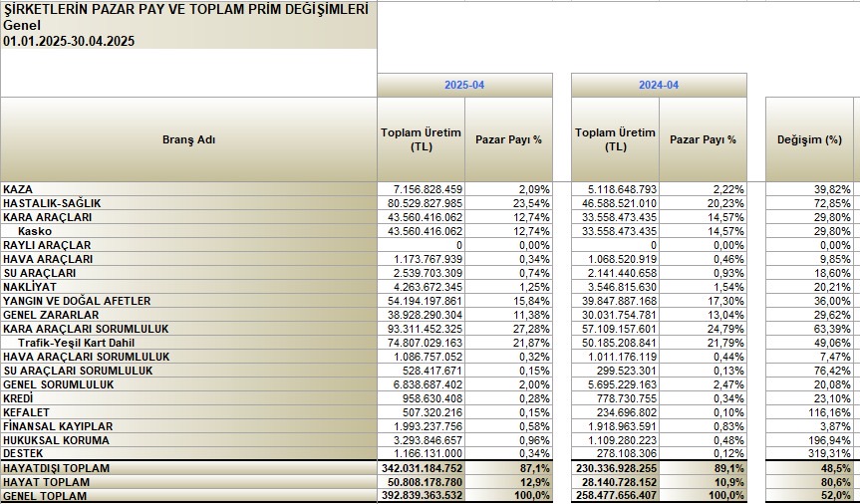Select the 392.839.363.532 general total cell
This screenshot has width=860, height=504.
[421, 495]
